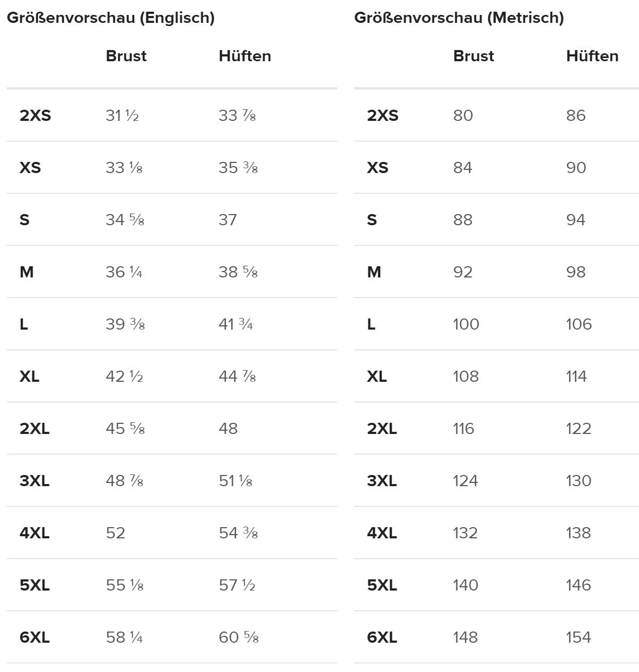Image resolution: width=639 pixels, height=672 pixels.
Task: Click the 100 chest value for L
Action: point(466,324)
